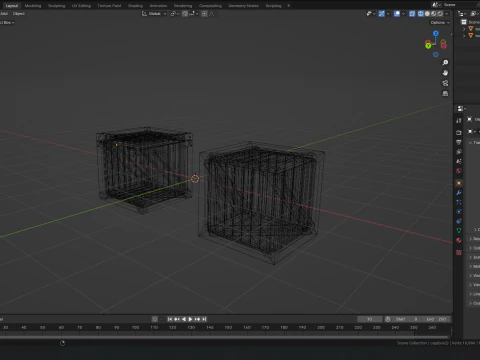Open the View Layer properties tab
The width and height of the screenshot is (480, 360).
coord(459,152)
